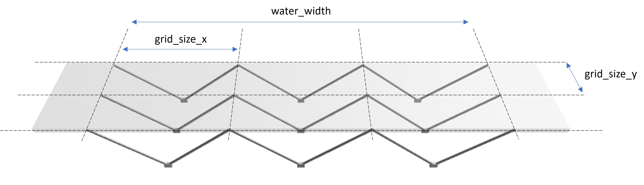Pick the center square node in middle zigzag row
This screenshot has height=185, width=644.
point(301,131)
